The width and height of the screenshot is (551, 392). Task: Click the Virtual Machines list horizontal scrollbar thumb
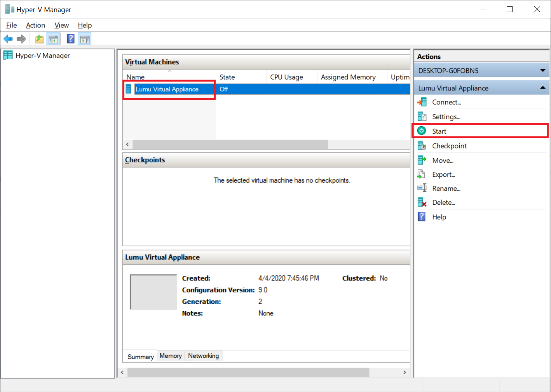click(230, 145)
